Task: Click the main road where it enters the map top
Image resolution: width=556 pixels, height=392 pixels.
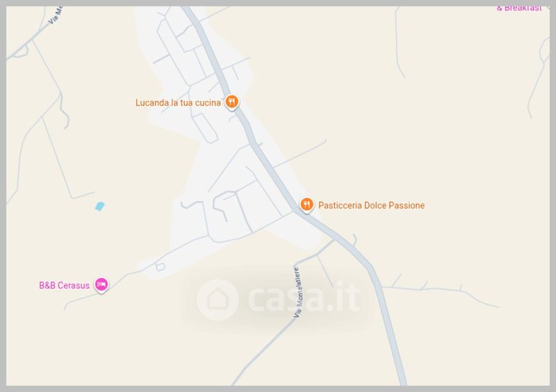Action: pos(188,10)
